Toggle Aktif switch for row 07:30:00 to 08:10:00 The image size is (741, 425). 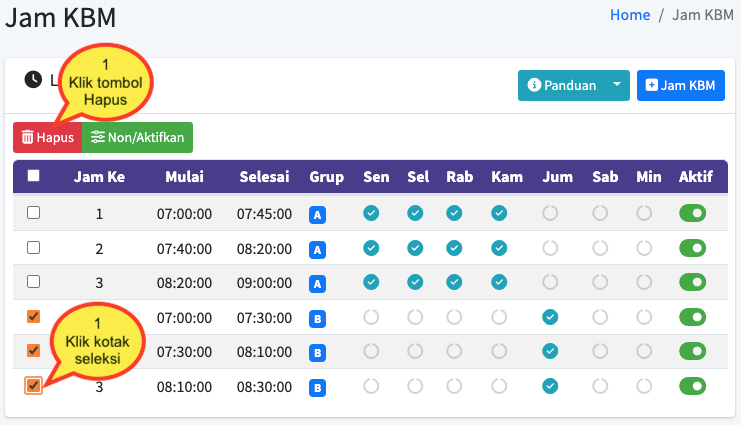tap(693, 351)
